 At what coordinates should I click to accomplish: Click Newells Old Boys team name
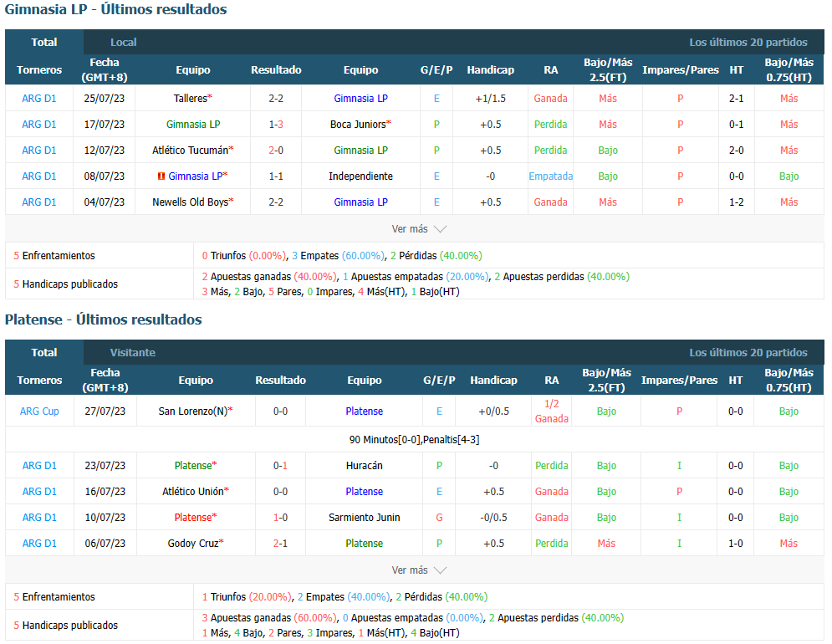coord(191,202)
